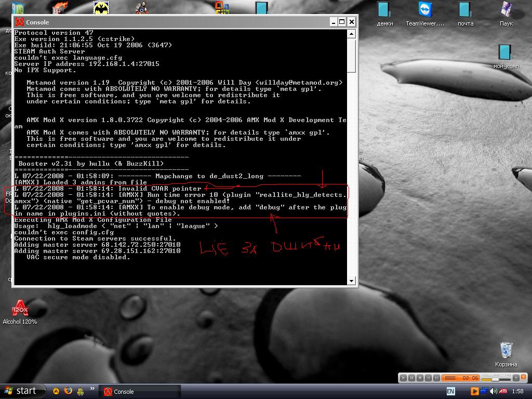Click the Half-Life icon in Console title bar

pos(20,22)
